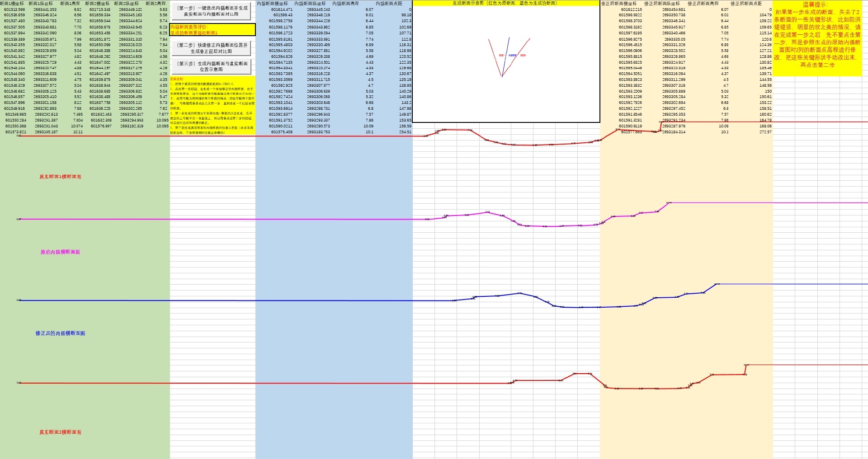This screenshot has width=868, height=459.
Task: Click the 原始内插横断面图 chart label
Action: click(x=60, y=252)
